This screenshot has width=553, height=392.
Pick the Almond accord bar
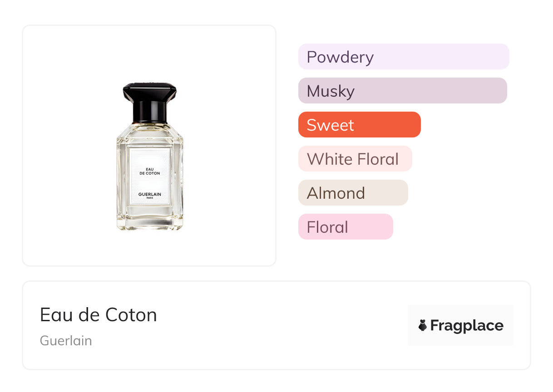click(x=353, y=193)
